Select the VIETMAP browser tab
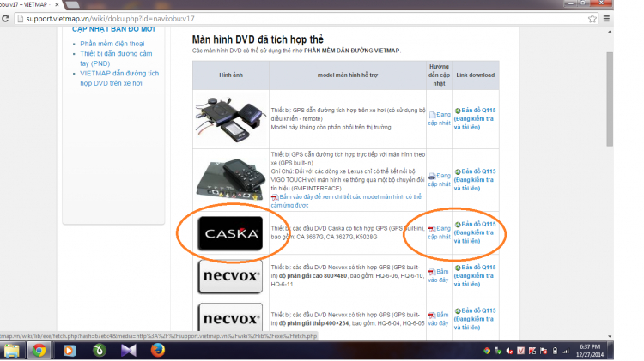644x361 pixels. pos(28,4)
